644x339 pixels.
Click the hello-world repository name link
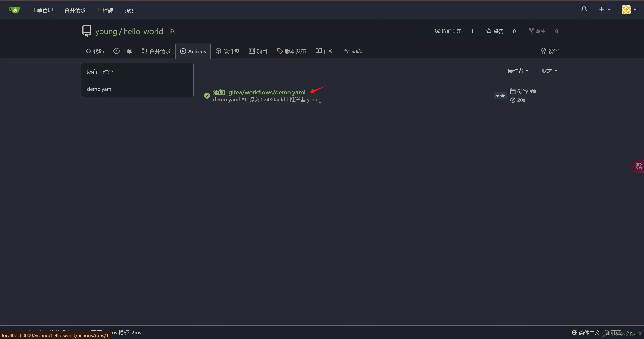click(143, 31)
